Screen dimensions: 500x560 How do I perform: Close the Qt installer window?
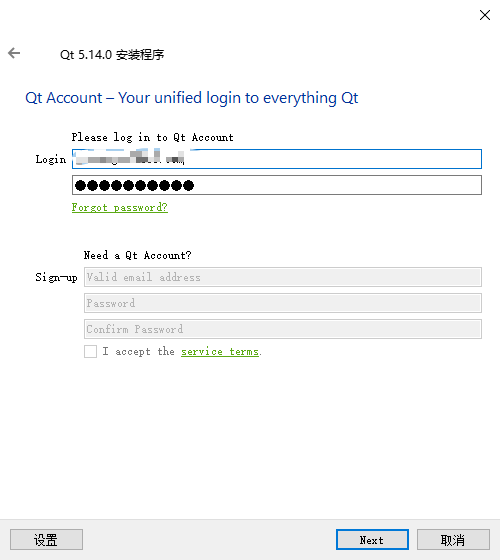tap(485, 15)
